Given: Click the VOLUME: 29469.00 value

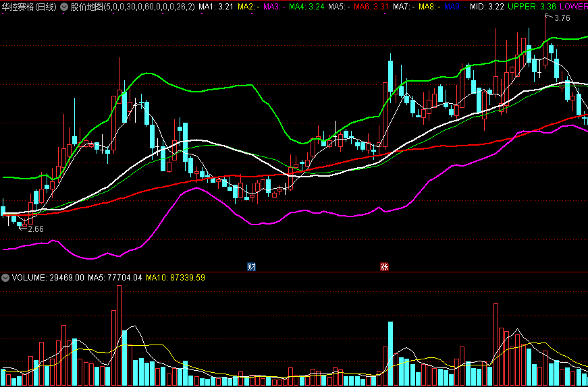Looking at the screenshot, I should pos(48,278).
